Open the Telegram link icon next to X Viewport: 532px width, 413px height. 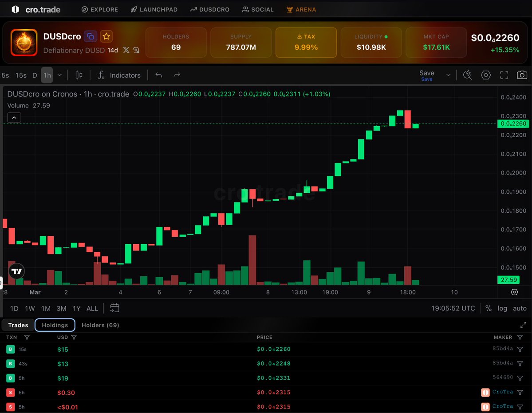136,50
